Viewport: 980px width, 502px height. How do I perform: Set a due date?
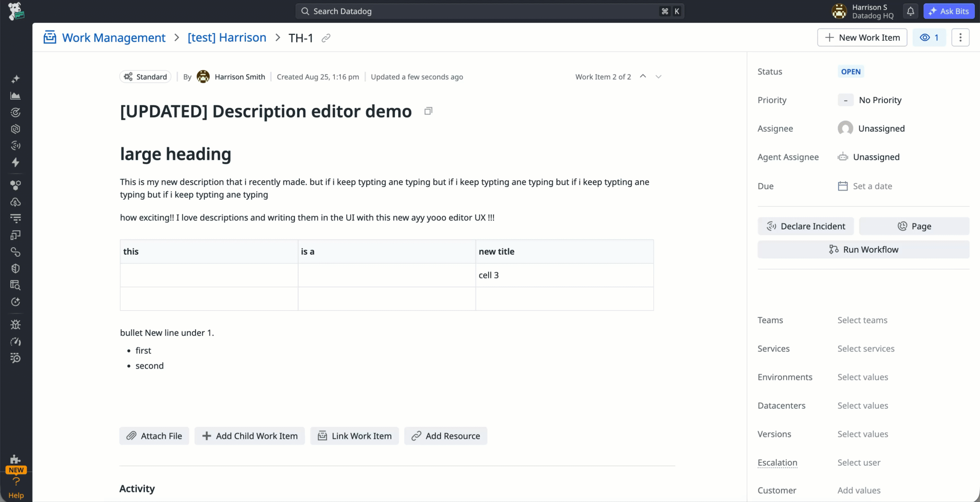coord(865,186)
